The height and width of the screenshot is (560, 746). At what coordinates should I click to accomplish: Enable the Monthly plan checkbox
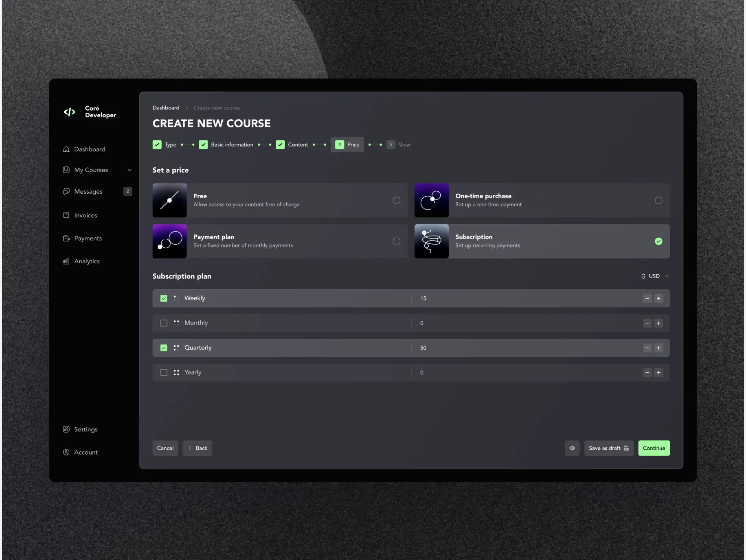pos(164,323)
